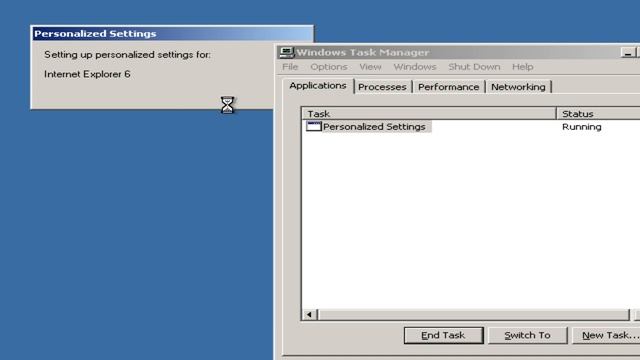
Task: Click the Running status cell
Action: point(582,127)
